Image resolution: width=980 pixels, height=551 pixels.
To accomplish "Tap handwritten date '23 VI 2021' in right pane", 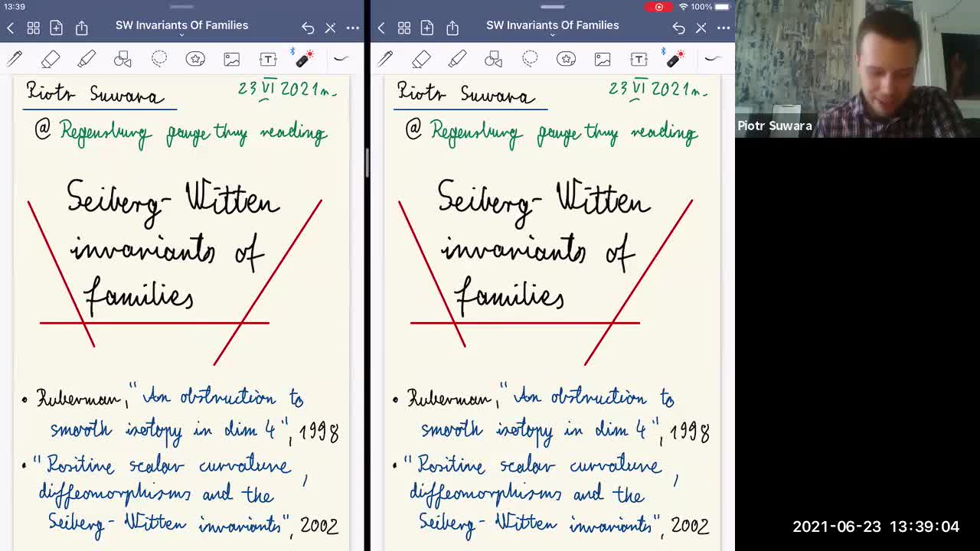I will [x=657, y=89].
